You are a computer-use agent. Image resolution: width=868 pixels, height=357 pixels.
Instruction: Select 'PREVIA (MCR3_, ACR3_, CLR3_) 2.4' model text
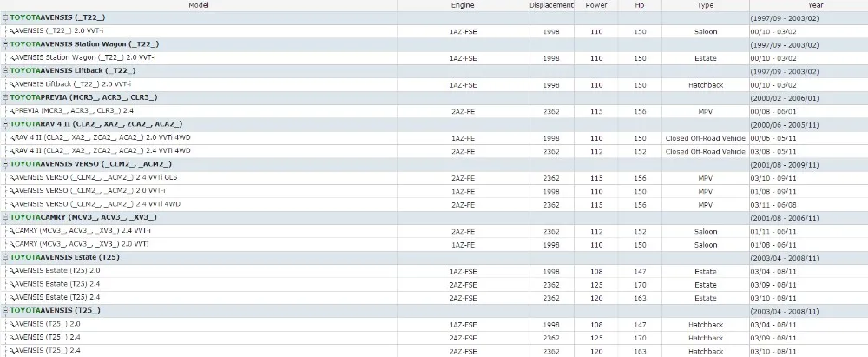74,111
